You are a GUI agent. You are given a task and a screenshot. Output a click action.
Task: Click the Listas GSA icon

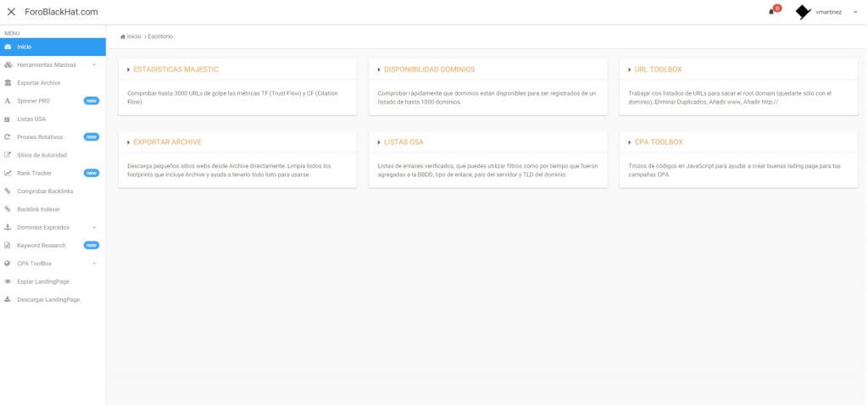click(x=8, y=119)
